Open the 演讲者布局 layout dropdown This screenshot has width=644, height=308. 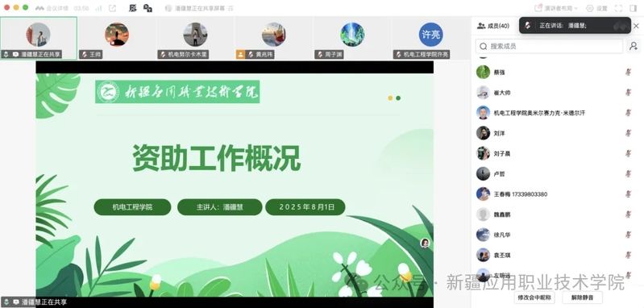(x=556, y=8)
